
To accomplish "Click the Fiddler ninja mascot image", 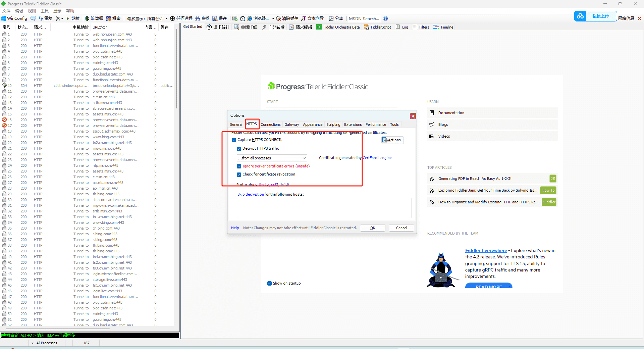I will pos(442,270).
